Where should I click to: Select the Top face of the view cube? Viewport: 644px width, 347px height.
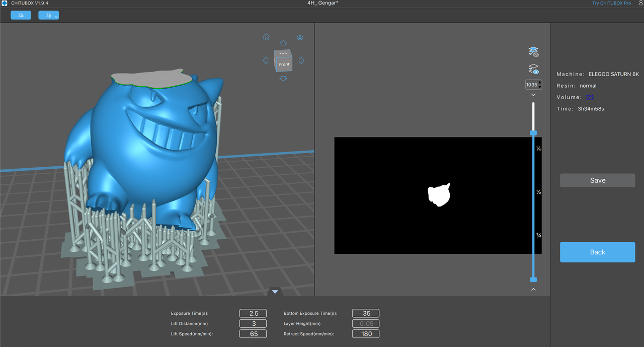pyautogui.click(x=283, y=53)
